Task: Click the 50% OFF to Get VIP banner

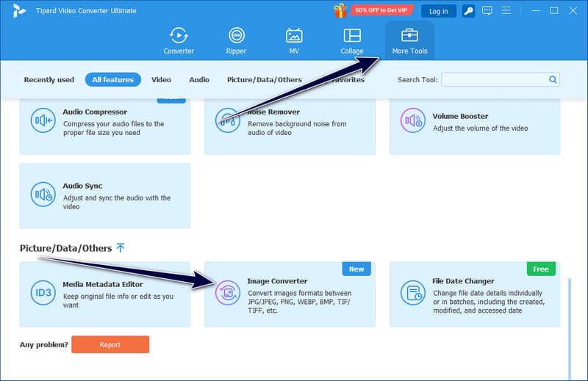Action: click(x=381, y=10)
